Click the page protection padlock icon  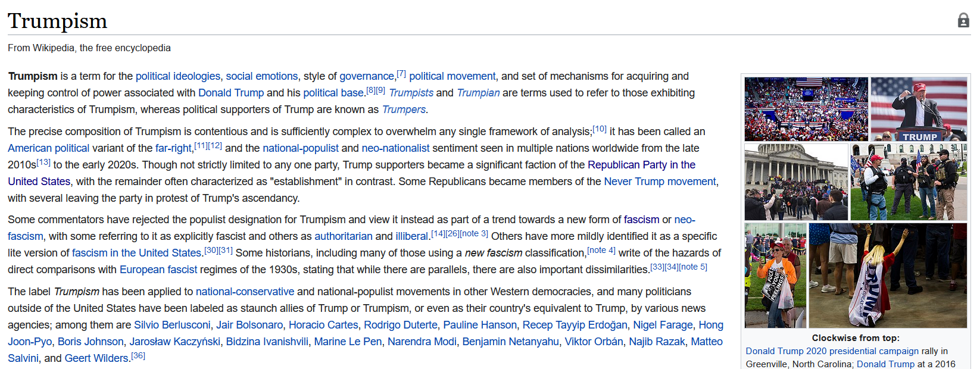[963, 21]
